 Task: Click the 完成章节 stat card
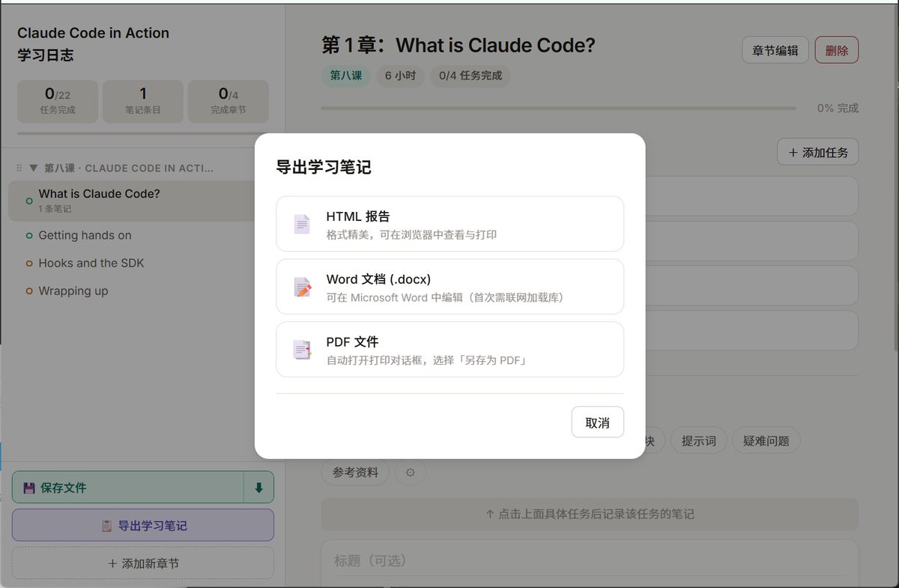click(228, 101)
